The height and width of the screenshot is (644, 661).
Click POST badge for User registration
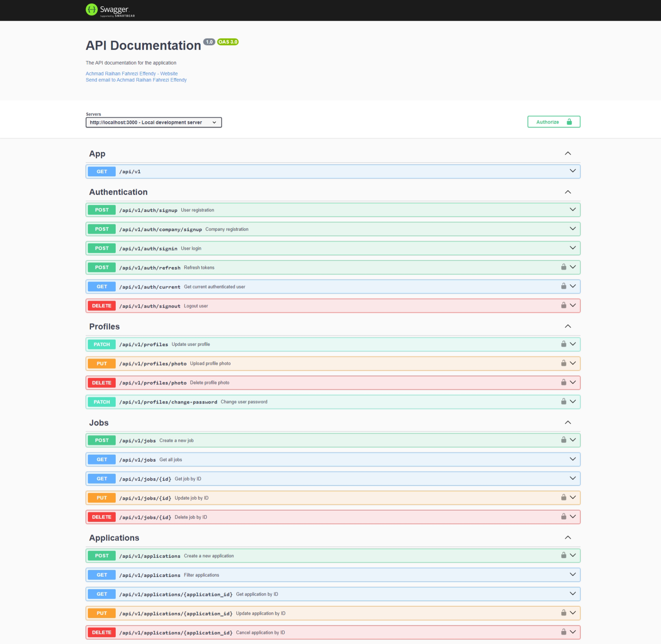[x=102, y=210]
